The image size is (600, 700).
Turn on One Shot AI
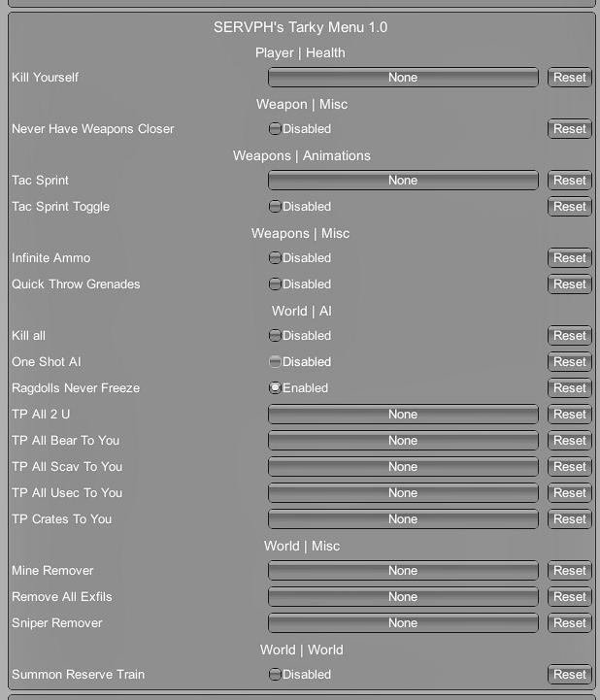pyautogui.click(x=276, y=362)
